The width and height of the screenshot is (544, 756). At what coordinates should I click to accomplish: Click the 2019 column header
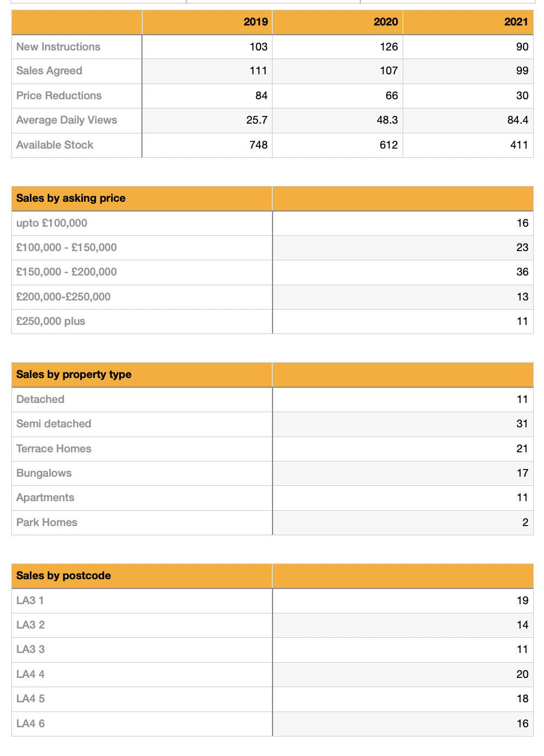(x=255, y=22)
